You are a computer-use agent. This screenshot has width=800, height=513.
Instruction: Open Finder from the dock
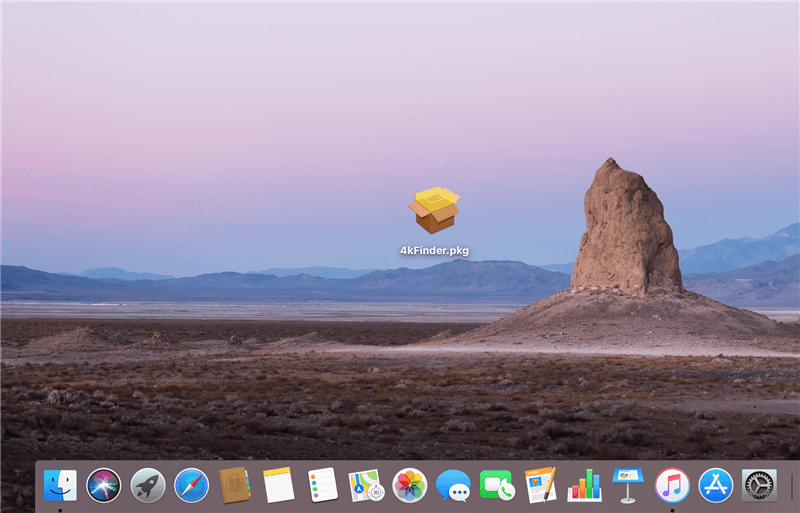60,485
